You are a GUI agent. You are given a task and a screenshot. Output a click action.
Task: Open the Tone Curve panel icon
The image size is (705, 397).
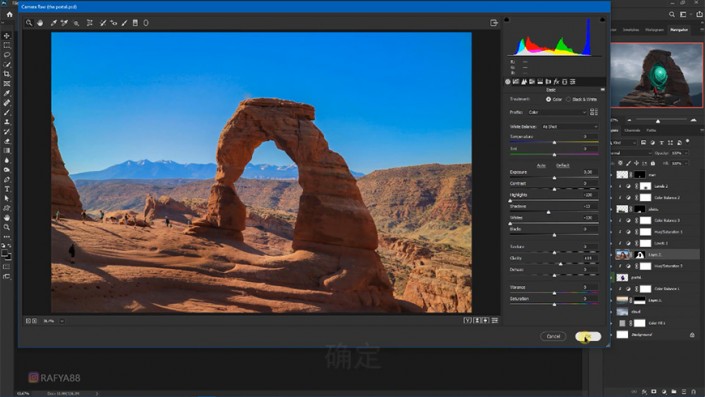516,81
